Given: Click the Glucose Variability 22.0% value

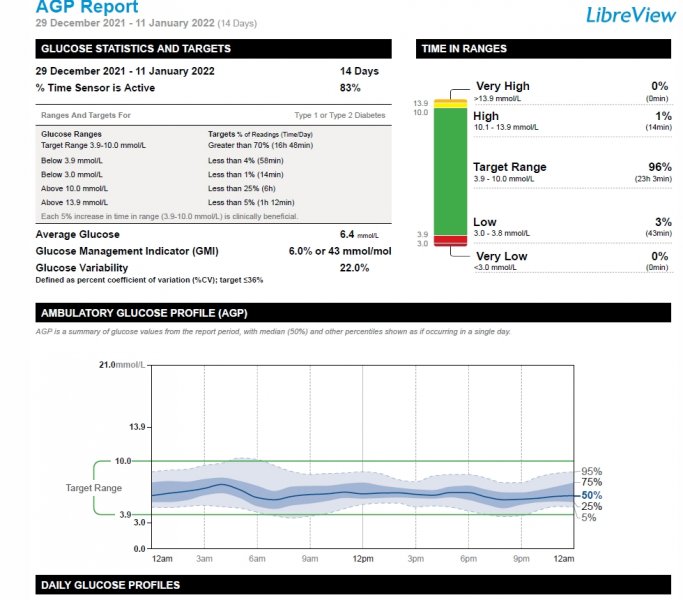Looking at the screenshot, I should 354,268.
